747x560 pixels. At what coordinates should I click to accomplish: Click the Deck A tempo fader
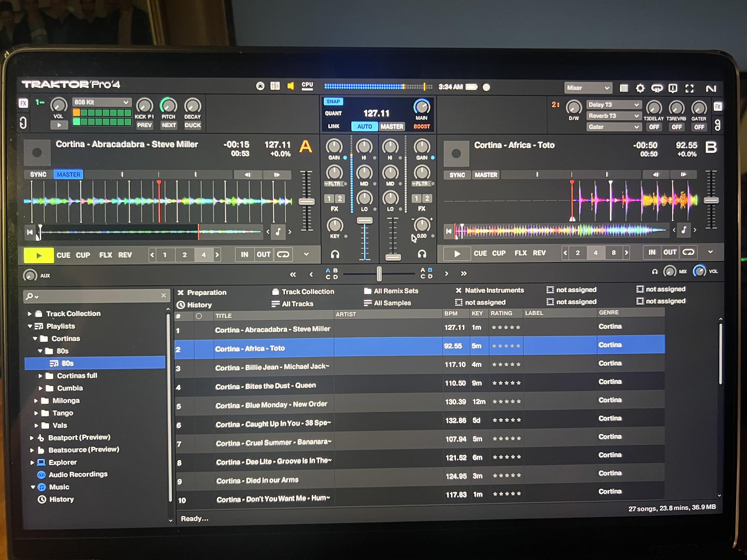pos(307,202)
